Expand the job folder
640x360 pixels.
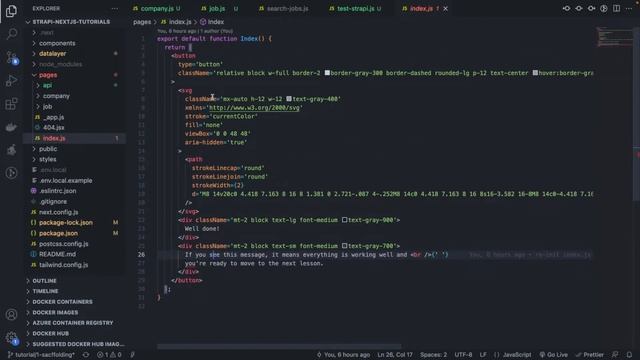tap(47, 107)
